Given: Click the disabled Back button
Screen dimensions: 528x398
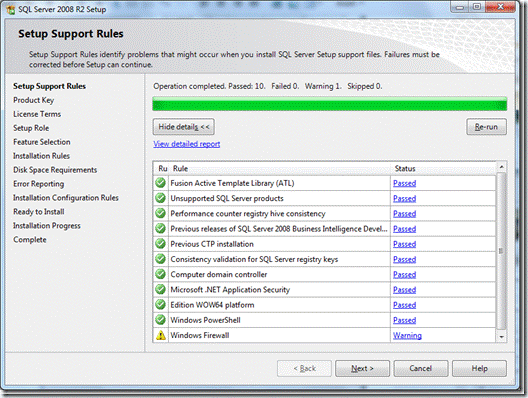Looking at the screenshot, I should [x=304, y=368].
